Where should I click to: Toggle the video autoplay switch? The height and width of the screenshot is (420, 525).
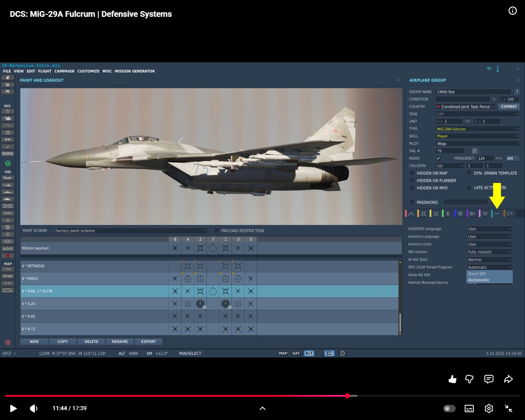[x=449, y=409]
